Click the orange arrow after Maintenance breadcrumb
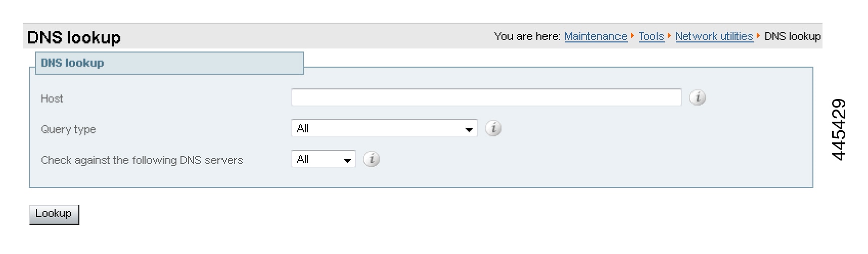The width and height of the screenshot is (868, 254). click(x=632, y=36)
